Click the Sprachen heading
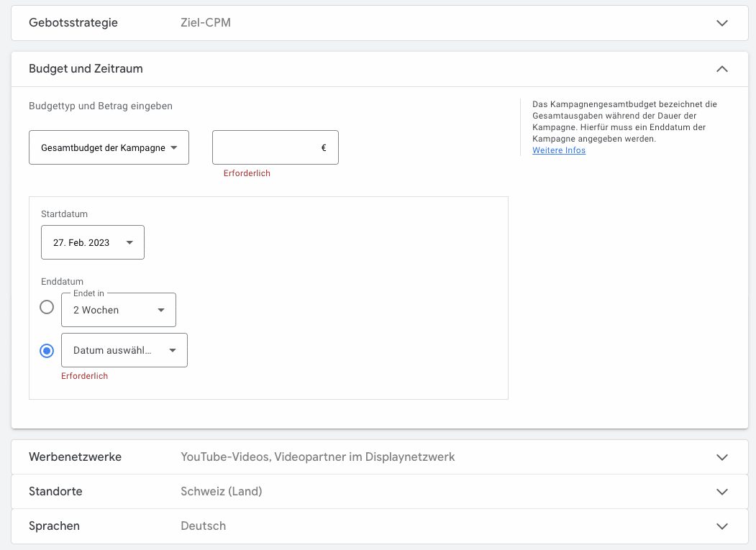 pos(54,526)
